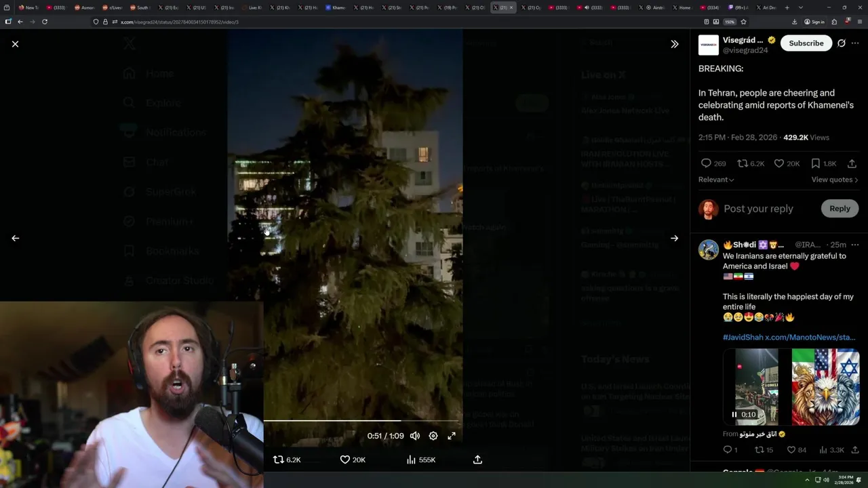Bookmark this page with the star icon

click(744, 22)
